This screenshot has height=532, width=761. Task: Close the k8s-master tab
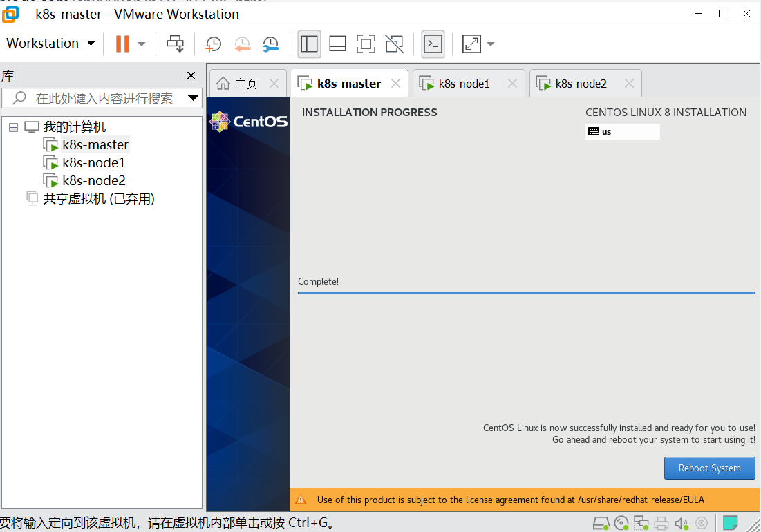pos(395,84)
